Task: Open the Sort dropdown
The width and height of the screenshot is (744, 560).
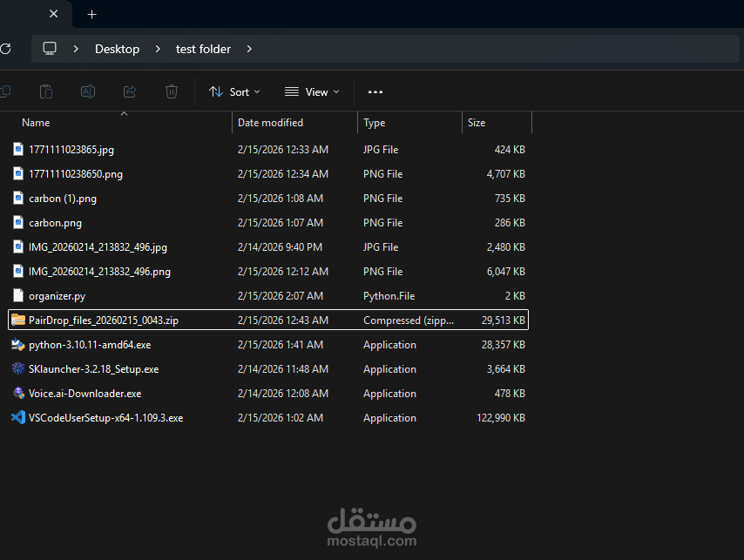Action: (235, 92)
